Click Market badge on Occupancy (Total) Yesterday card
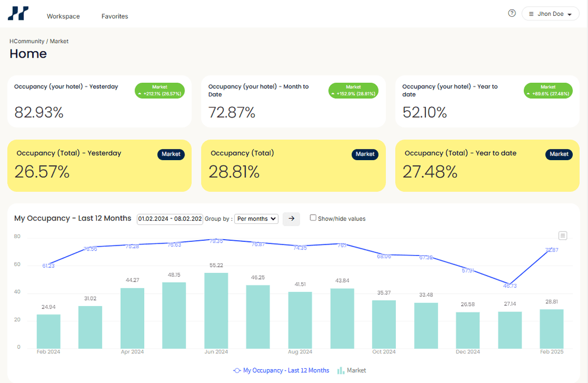 (x=171, y=154)
